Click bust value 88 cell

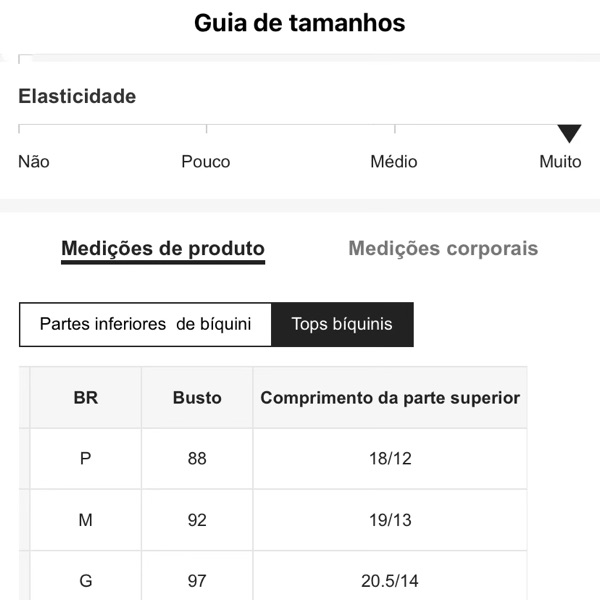point(197,459)
